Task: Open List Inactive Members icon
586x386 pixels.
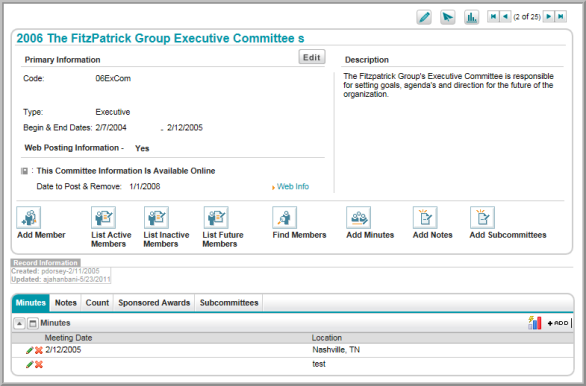Action: click(x=156, y=217)
